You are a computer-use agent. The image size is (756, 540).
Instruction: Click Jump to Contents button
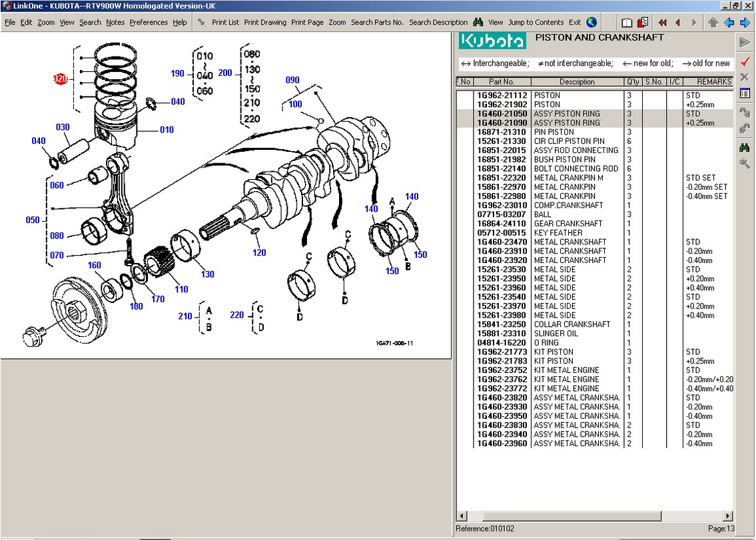pyautogui.click(x=536, y=22)
